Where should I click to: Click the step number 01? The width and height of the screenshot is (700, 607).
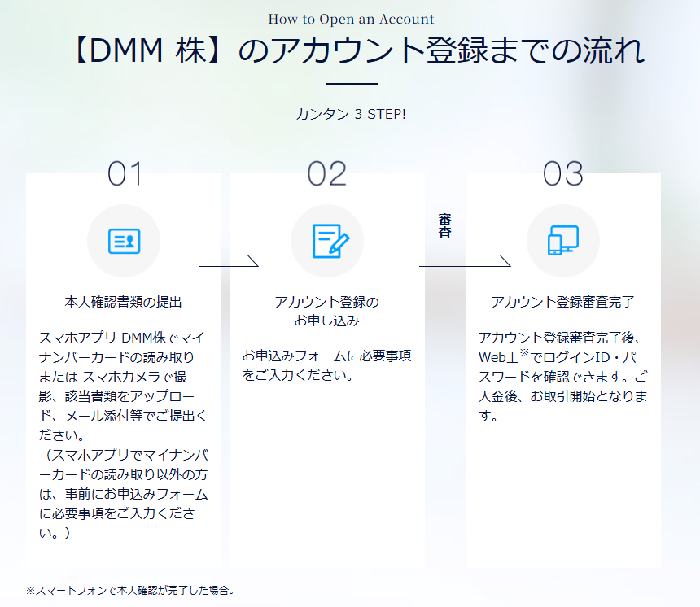(125, 173)
